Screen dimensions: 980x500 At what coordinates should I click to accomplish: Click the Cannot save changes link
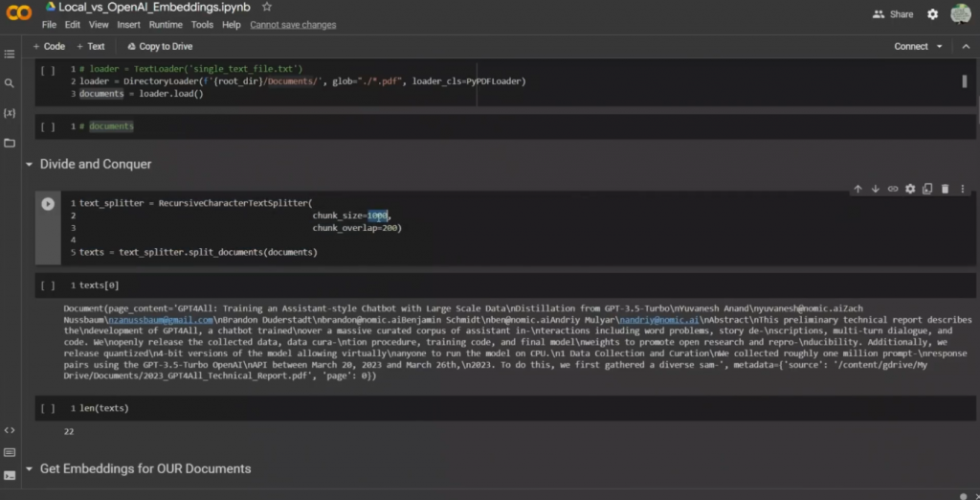pos(293,25)
